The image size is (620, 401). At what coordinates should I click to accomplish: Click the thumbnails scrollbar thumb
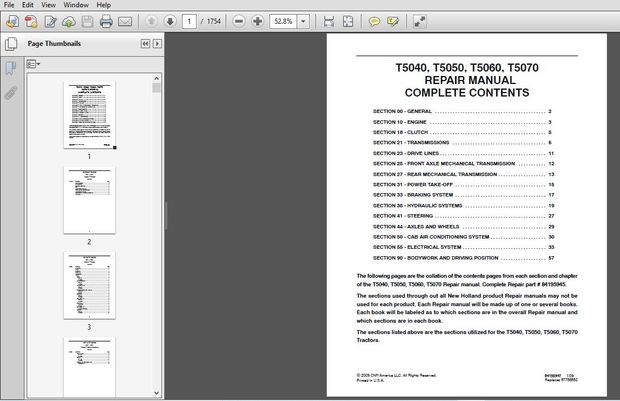point(156,88)
